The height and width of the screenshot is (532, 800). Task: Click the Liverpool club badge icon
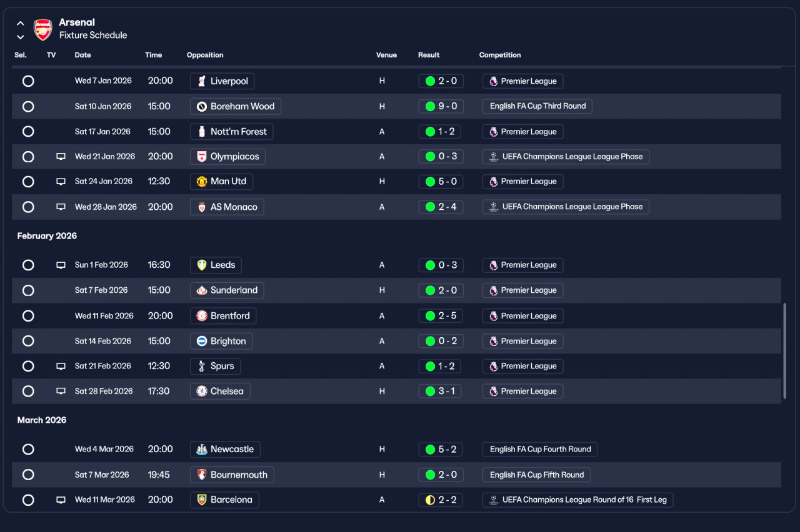click(201, 81)
